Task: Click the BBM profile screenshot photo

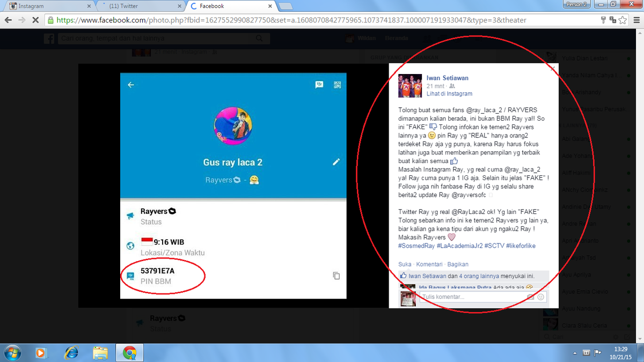Action: pyautogui.click(x=233, y=186)
